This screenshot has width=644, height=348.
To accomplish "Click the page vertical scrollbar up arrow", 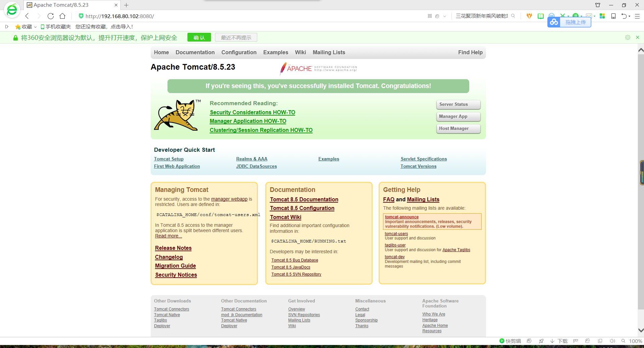I will click(x=641, y=50).
